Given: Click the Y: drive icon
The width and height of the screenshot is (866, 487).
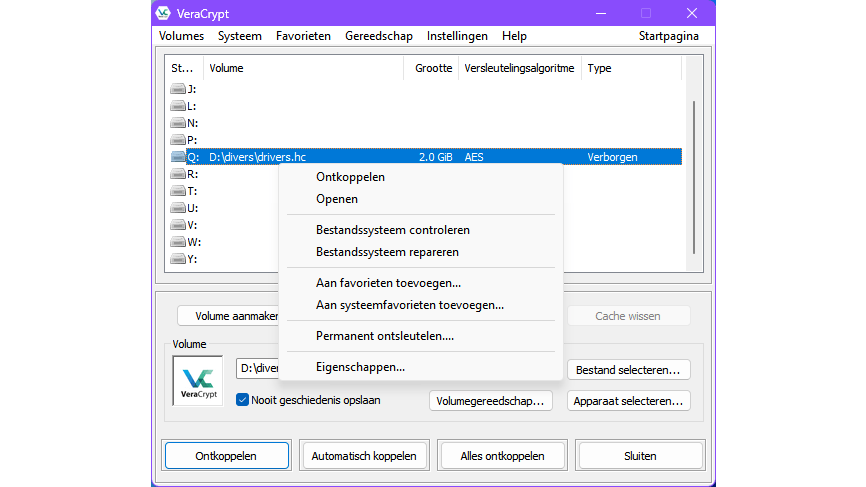Looking at the screenshot, I should (178, 259).
